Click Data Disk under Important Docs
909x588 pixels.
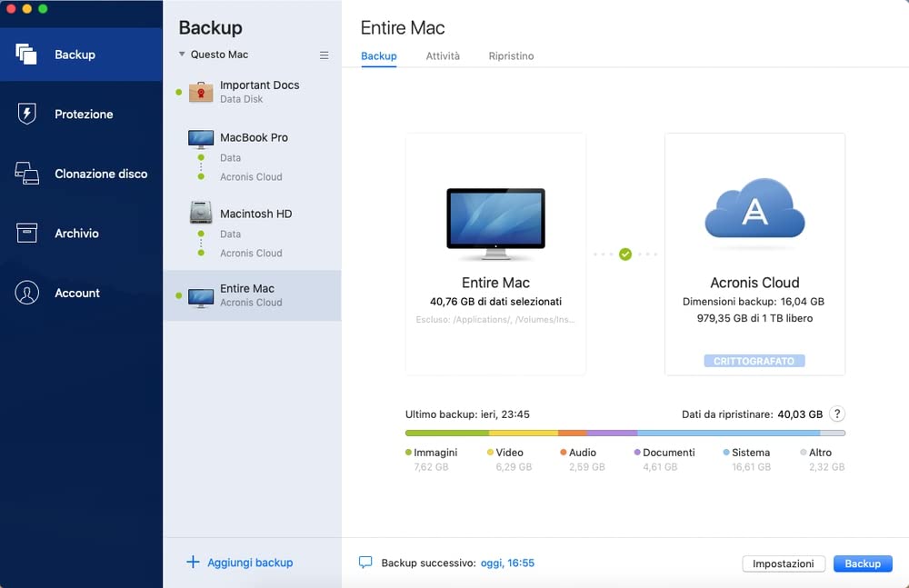coord(241,99)
